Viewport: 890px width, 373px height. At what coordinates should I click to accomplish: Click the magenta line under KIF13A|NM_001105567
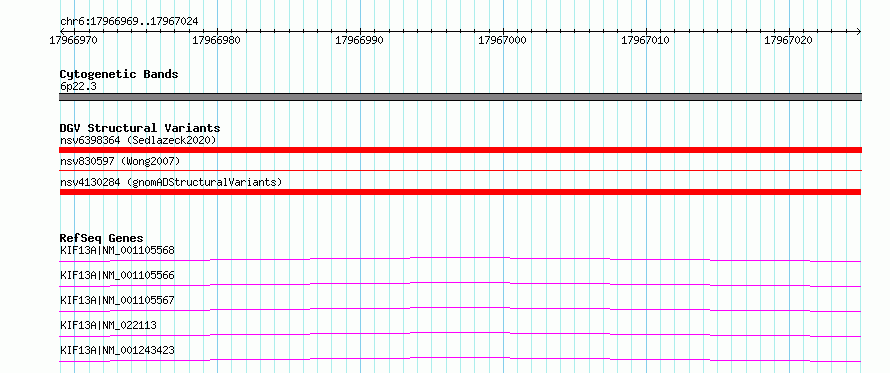(460, 309)
